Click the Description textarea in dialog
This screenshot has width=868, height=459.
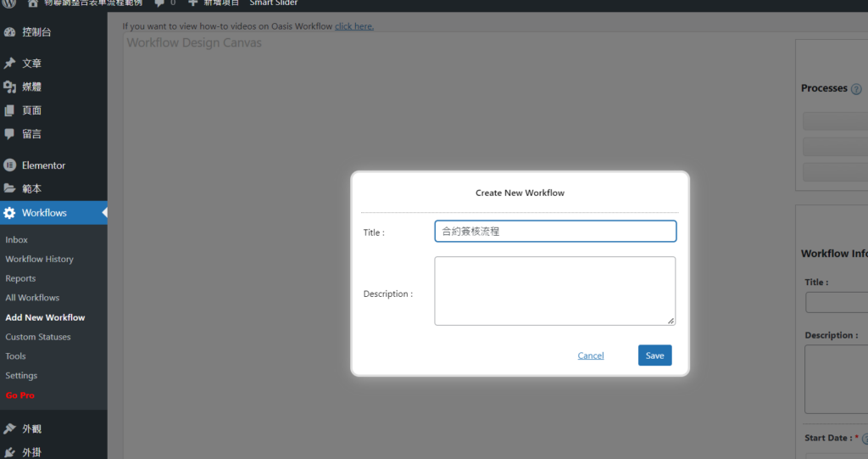[x=555, y=291]
